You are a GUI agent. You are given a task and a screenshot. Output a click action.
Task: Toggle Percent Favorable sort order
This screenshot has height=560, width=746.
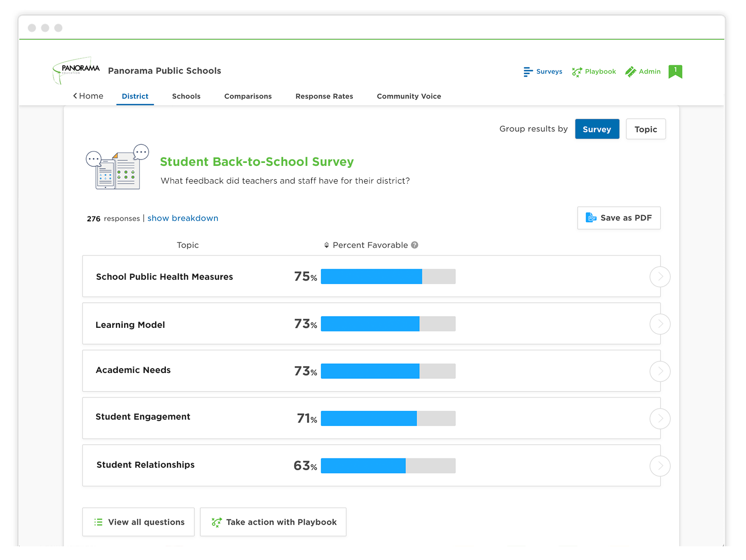click(327, 245)
